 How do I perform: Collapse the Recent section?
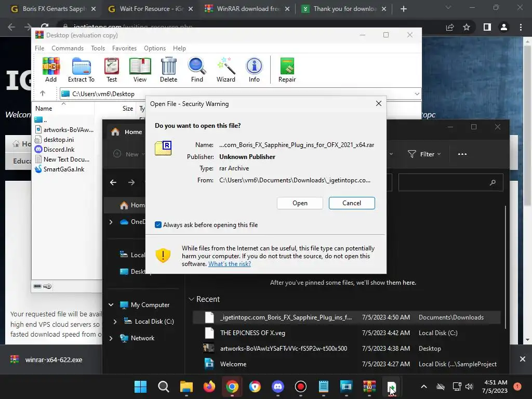pyautogui.click(x=191, y=299)
